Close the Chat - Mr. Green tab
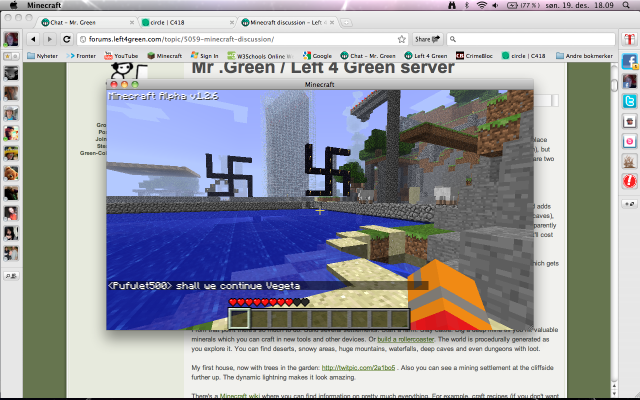Screen dimensions: 640x400 pyautogui.click(x=132, y=22)
